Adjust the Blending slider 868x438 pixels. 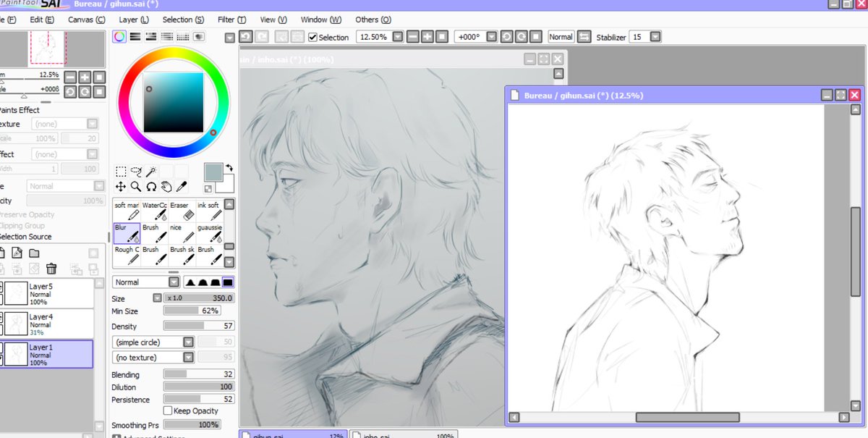(x=200, y=375)
